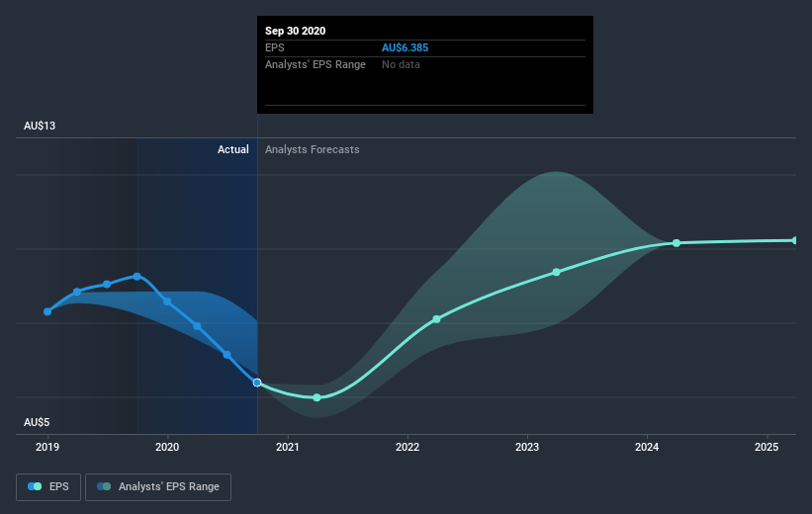Viewport: 812px width, 514px height.
Task: Toggle the Analysts' EPS Range legend
Action: (x=158, y=486)
